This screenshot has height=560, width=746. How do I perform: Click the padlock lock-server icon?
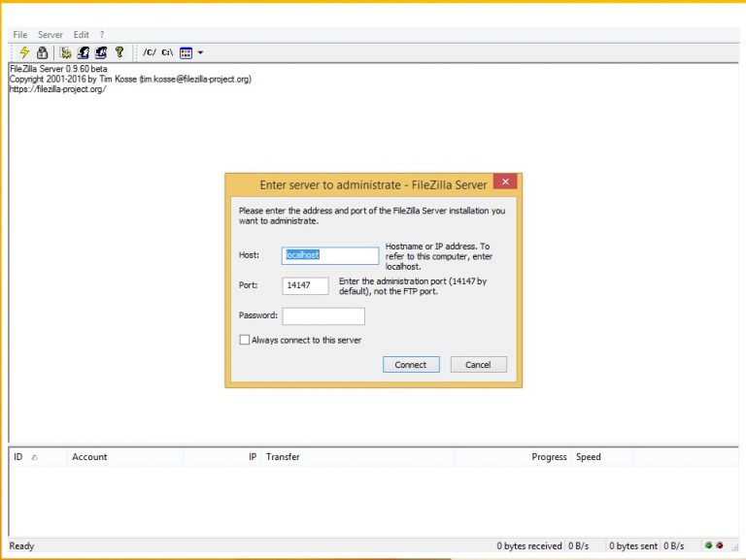coord(43,52)
